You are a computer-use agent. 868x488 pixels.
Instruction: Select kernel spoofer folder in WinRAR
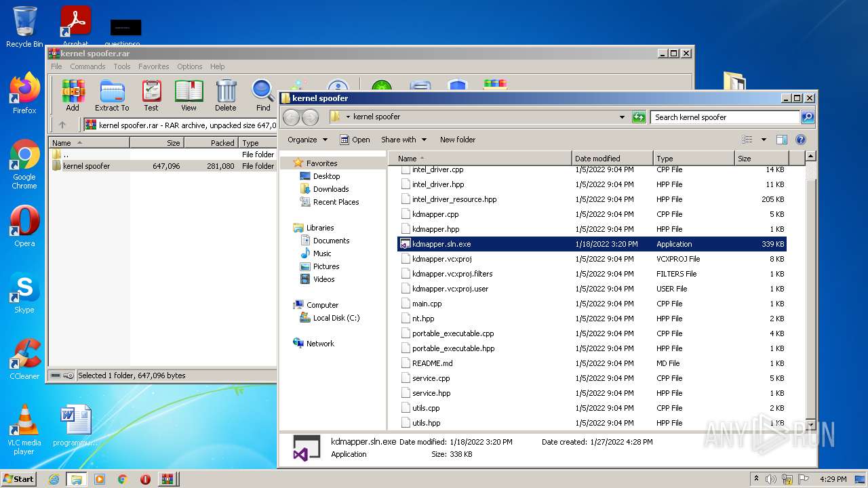pos(163,166)
